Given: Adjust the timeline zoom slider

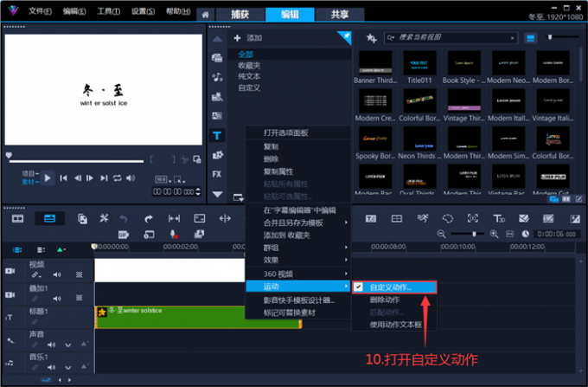Looking at the screenshot, I should pyautogui.click(x=474, y=234).
